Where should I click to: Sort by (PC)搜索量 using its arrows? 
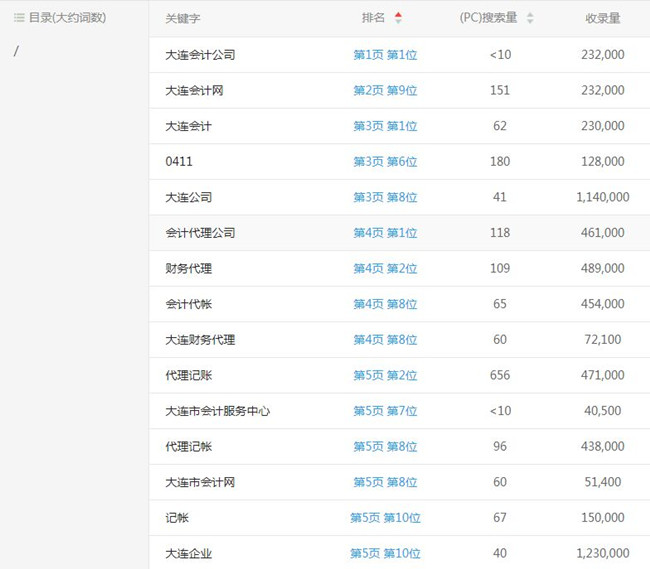point(530,18)
